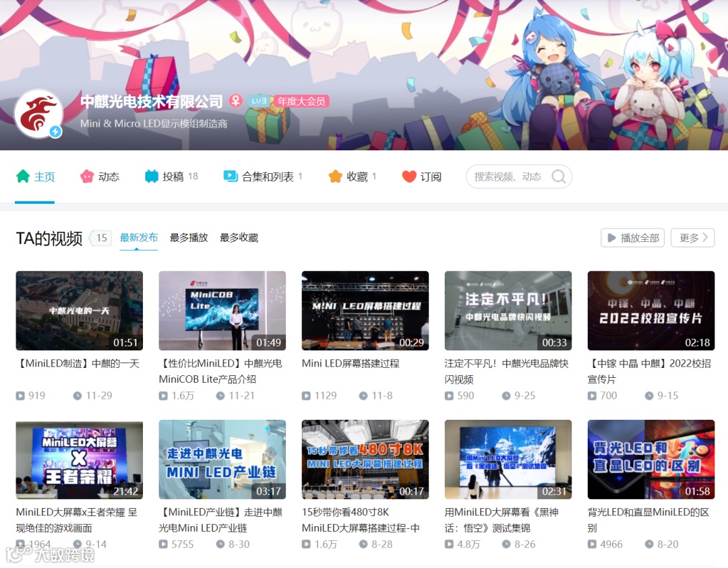Focus the 搜索视频、动态 search field
Viewport: 728px width, 568px height.
point(518,177)
